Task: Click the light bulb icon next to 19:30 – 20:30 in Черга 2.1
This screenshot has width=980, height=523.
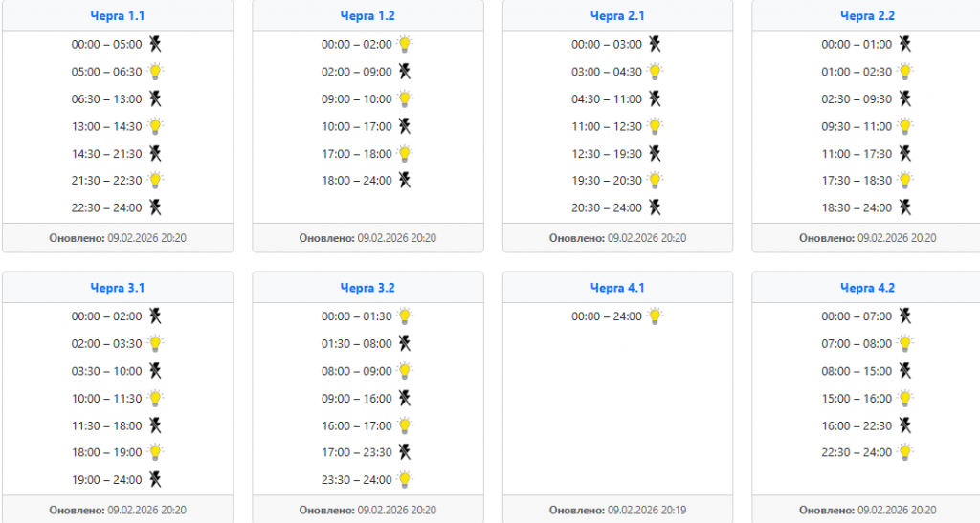Action: (x=656, y=180)
